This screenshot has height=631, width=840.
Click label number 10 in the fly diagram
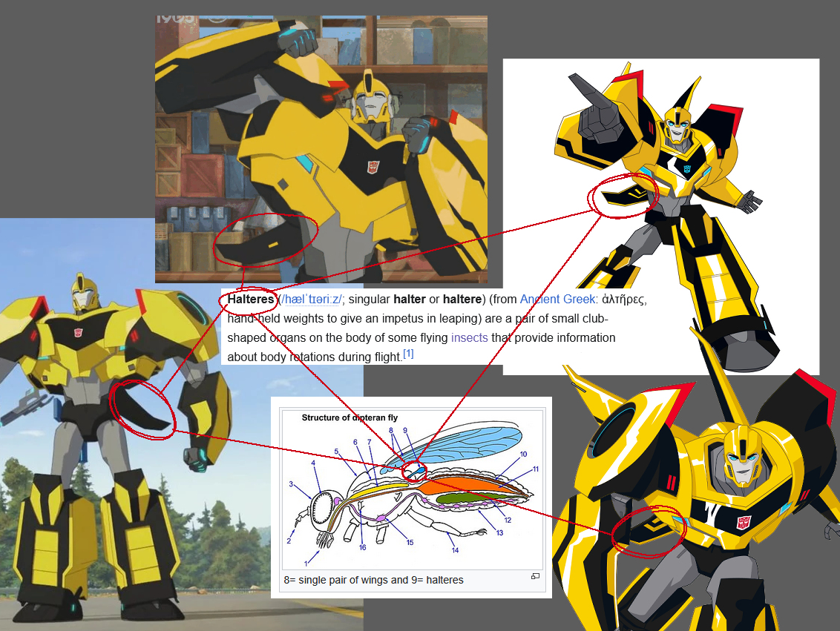click(x=523, y=454)
